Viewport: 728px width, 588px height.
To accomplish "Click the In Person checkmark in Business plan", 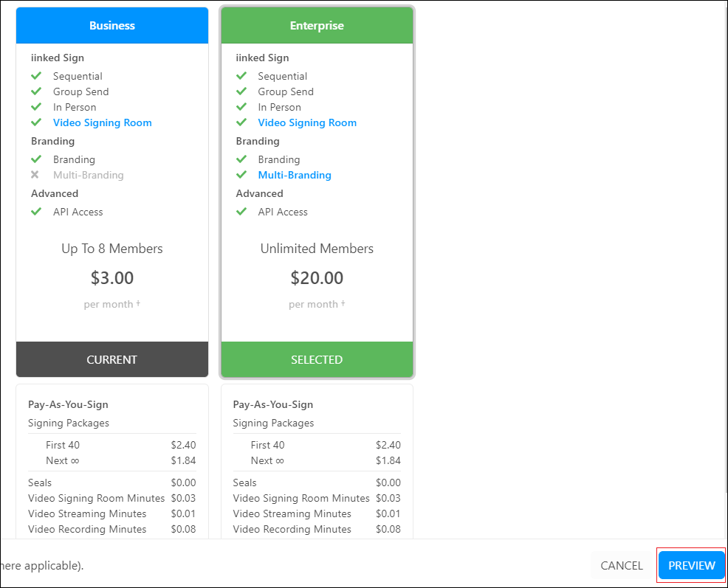I will pos(36,107).
